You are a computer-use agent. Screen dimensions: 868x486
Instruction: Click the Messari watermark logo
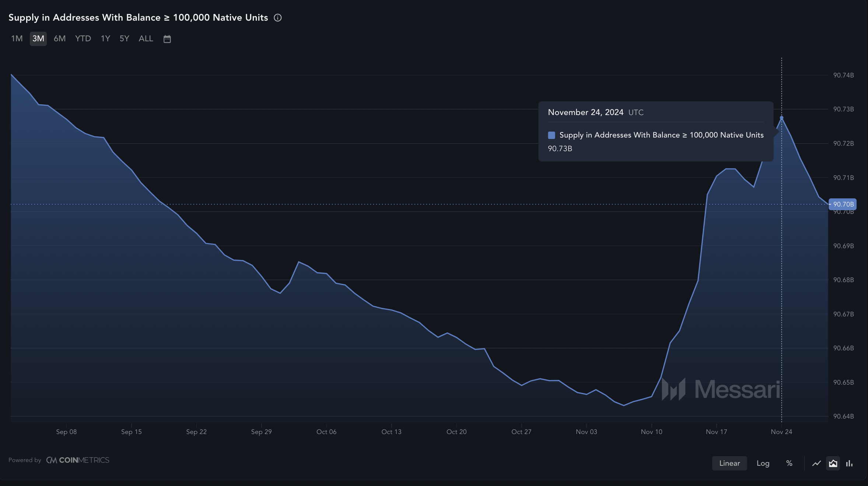pos(721,389)
